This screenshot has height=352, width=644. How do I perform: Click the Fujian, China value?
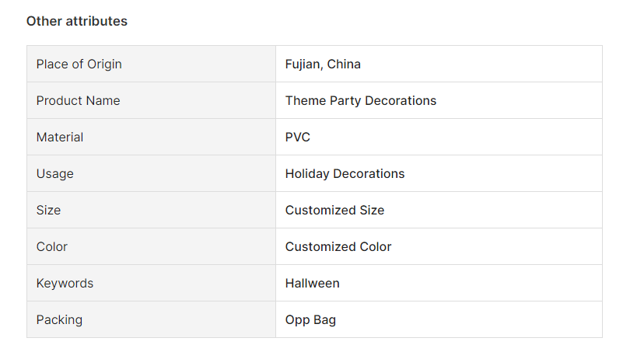[323, 64]
